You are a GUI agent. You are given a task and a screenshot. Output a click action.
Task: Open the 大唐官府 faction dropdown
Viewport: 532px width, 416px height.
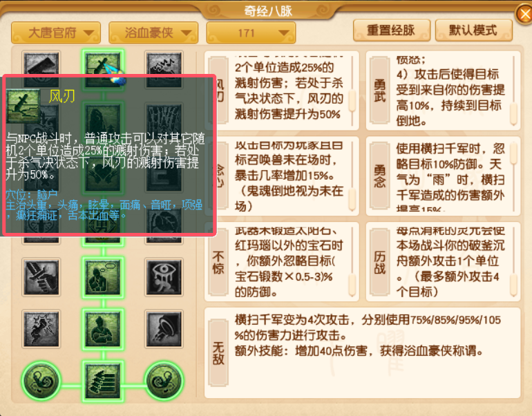(56, 33)
